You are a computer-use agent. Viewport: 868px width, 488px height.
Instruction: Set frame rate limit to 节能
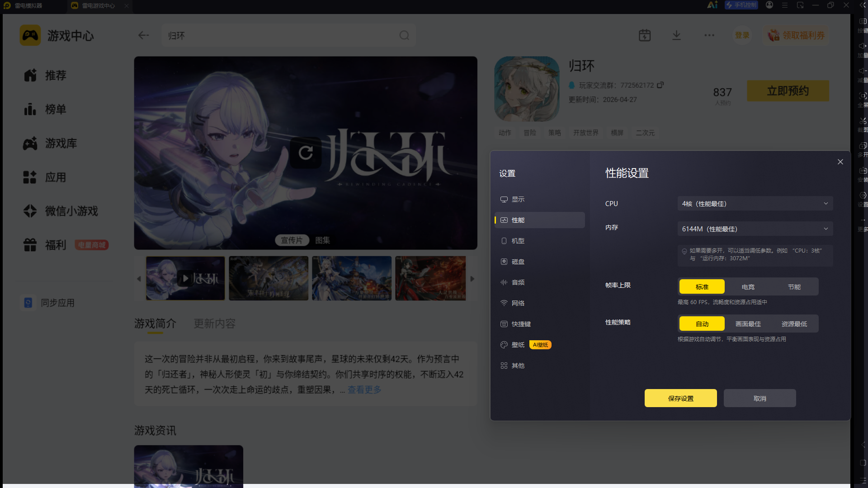[x=794, y=287]
